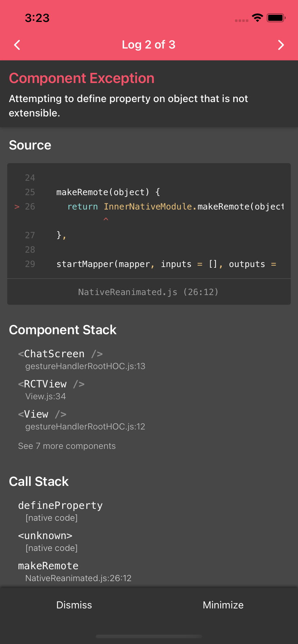
Task: Click the caret under InnerNativeModule
Action: click(x=106, y=218)
